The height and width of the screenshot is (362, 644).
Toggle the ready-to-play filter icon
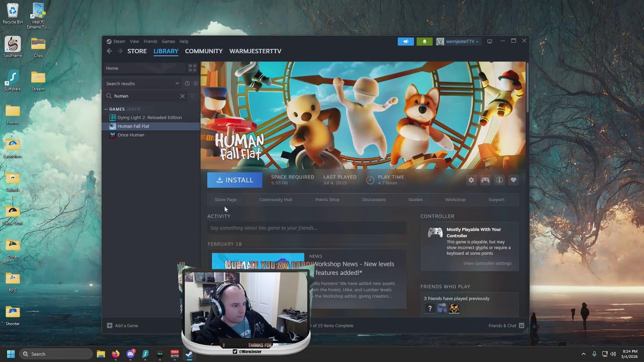click(x=196, y=83)
